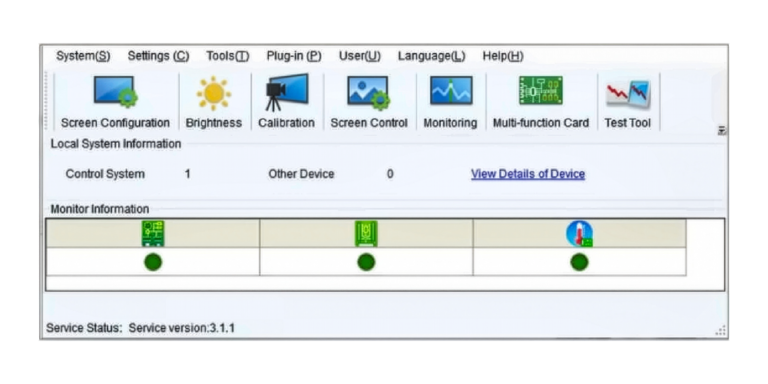Open the Tools(T) menu

coord(228,56)
